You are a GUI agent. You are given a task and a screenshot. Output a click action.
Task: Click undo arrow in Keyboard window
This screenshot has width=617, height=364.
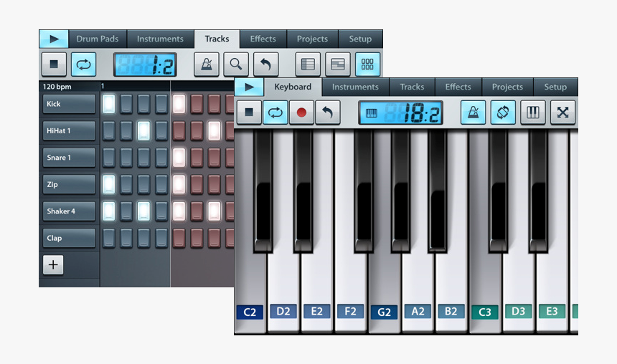pos(327,112)
